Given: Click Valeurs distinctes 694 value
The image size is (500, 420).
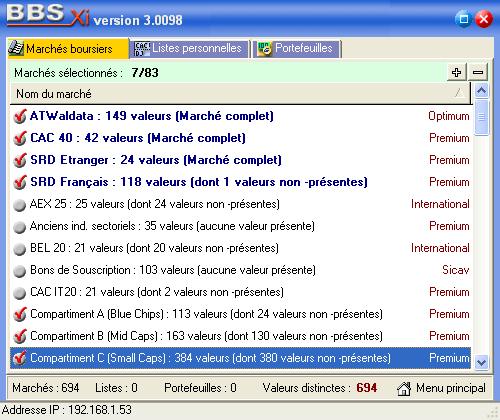Looking at the screenshot, I should pyautogui.click(x=367, y=388).
